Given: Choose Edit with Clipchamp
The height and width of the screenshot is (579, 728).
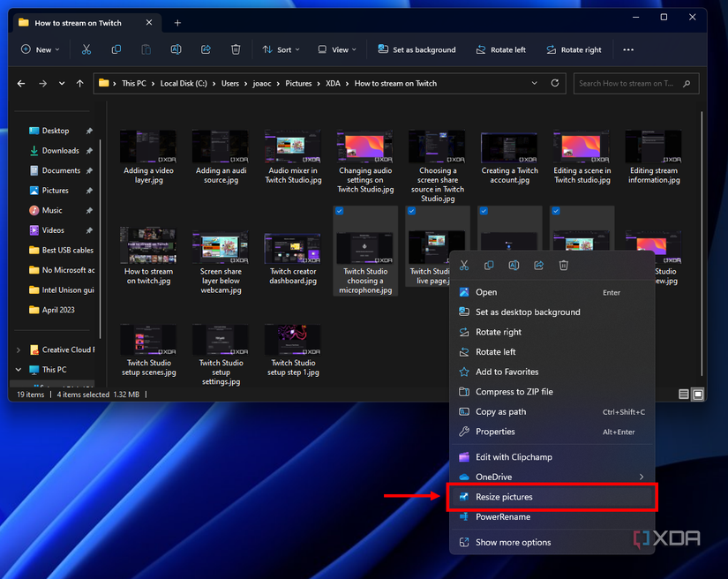Looking at the screenshot, I should click(552, 457).
